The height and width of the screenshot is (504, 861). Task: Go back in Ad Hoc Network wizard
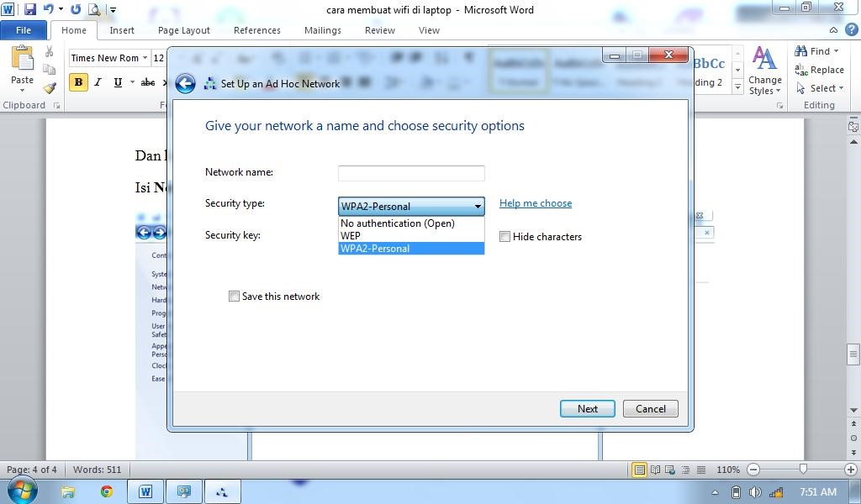coord(185,83)
